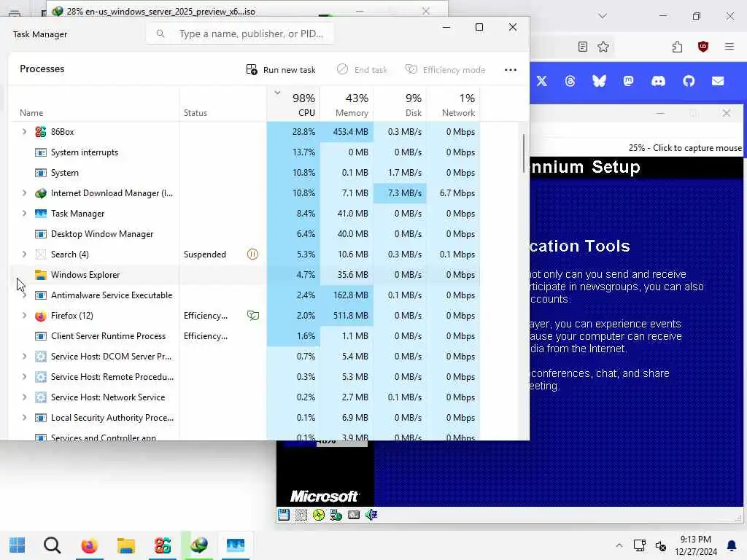Open Firefox reader view icon
Viewport: 747px width, 560px height.
(583, 47)
